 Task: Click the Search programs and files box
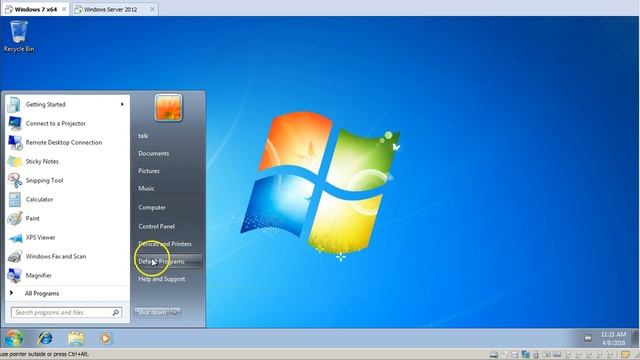(66, 313)
